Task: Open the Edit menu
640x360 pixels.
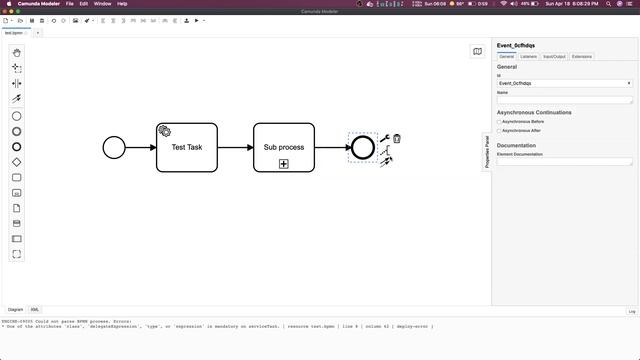Action: [84, 4]
